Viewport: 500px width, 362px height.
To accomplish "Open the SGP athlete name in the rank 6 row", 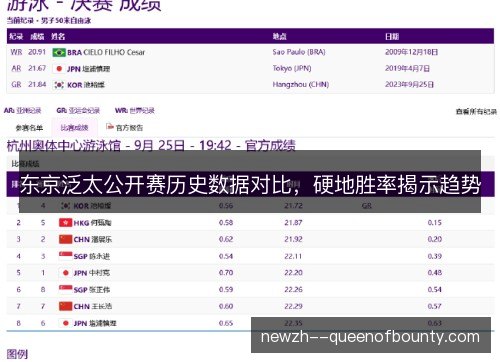I will (x=92, y=290).
